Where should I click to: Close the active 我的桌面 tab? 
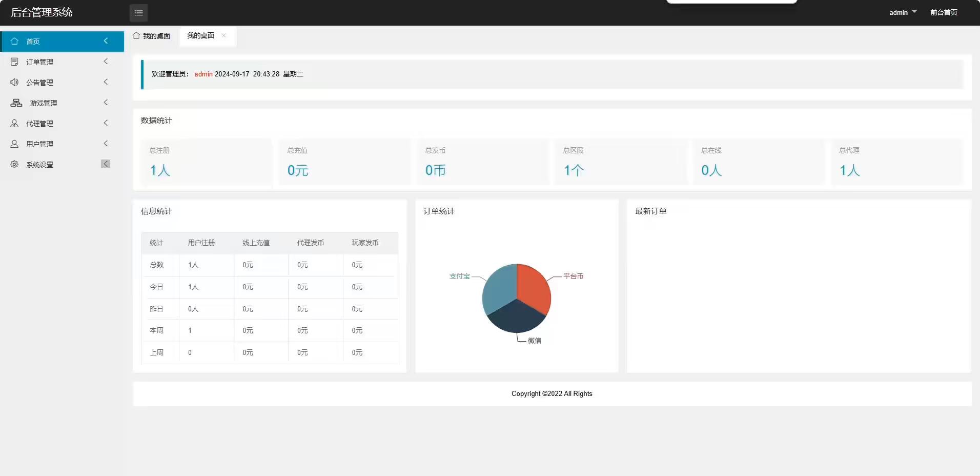click(x=224, y=36)
